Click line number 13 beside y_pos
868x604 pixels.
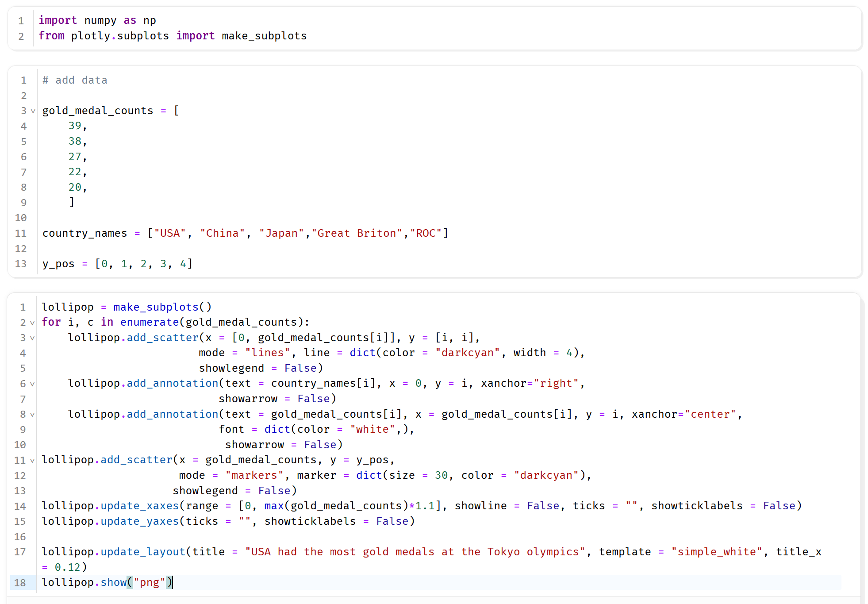click(x=21, y=264)
